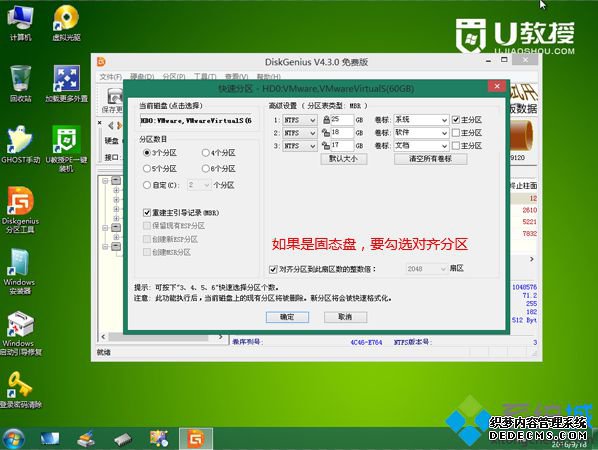Viewport: 598px width, 450px height.
Task: Open the custom partition count dropdown
Action: (x=199, y=185)
